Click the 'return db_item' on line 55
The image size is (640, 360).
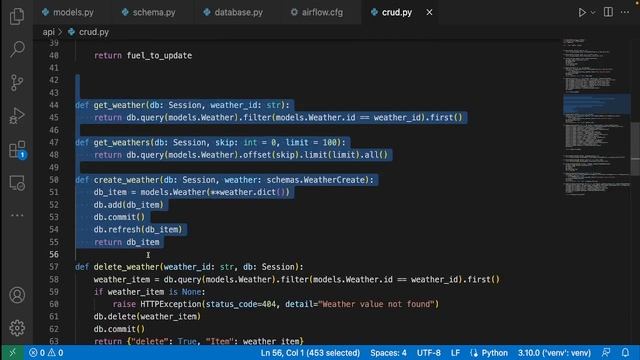(x=127, y=242)
